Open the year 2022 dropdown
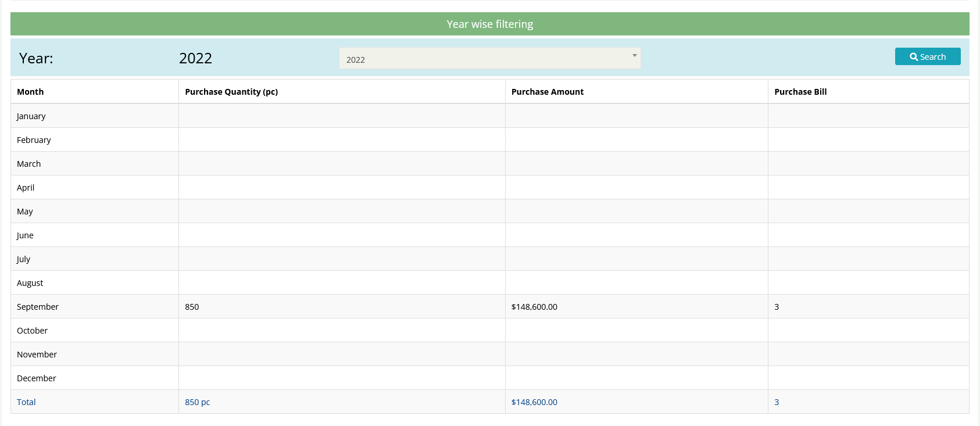Screen dimensions: 980x426 pos(489,59)
